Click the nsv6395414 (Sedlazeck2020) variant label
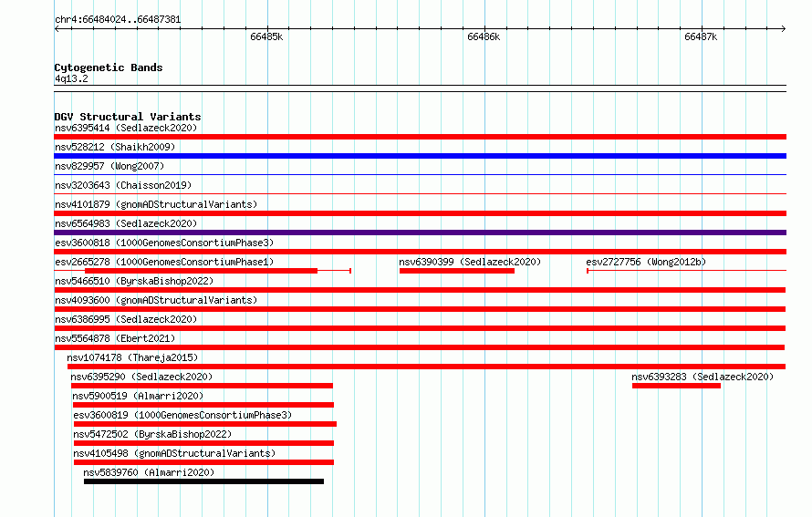Image resolution: width=812 pixels, height=517 pixels. click(x=126, y=128)
